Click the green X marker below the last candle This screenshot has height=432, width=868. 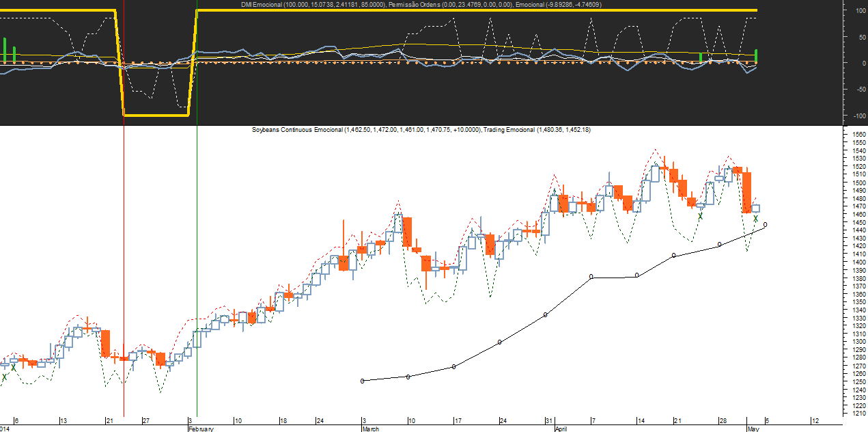point(756,219)
